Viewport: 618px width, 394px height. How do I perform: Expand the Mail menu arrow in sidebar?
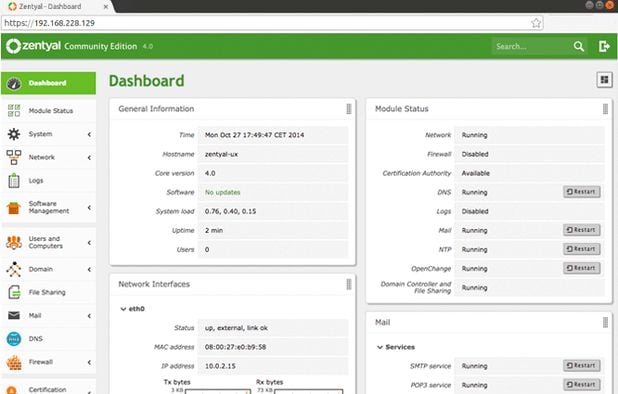click(x=89, y=316)
